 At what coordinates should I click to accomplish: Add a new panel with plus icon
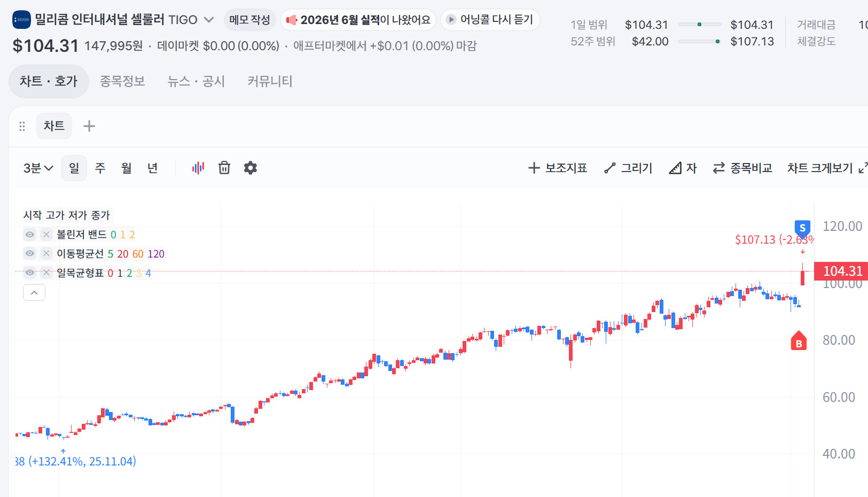[89, 126]
